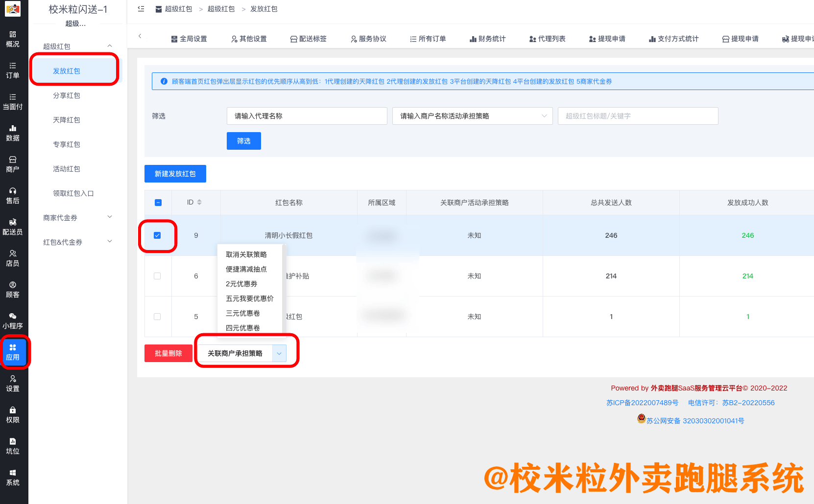Click the 新建发放红包 button
Screen dimensions: 814x504
[175, 174]
